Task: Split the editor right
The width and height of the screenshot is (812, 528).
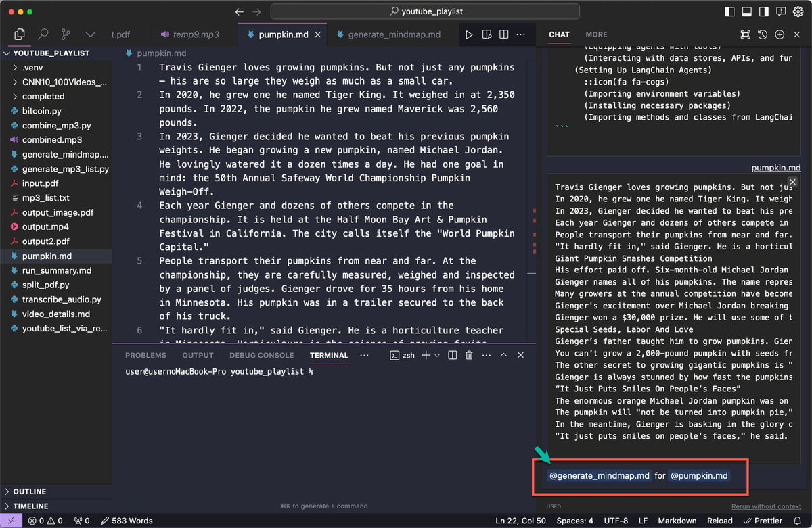Action: coord(504,34)
